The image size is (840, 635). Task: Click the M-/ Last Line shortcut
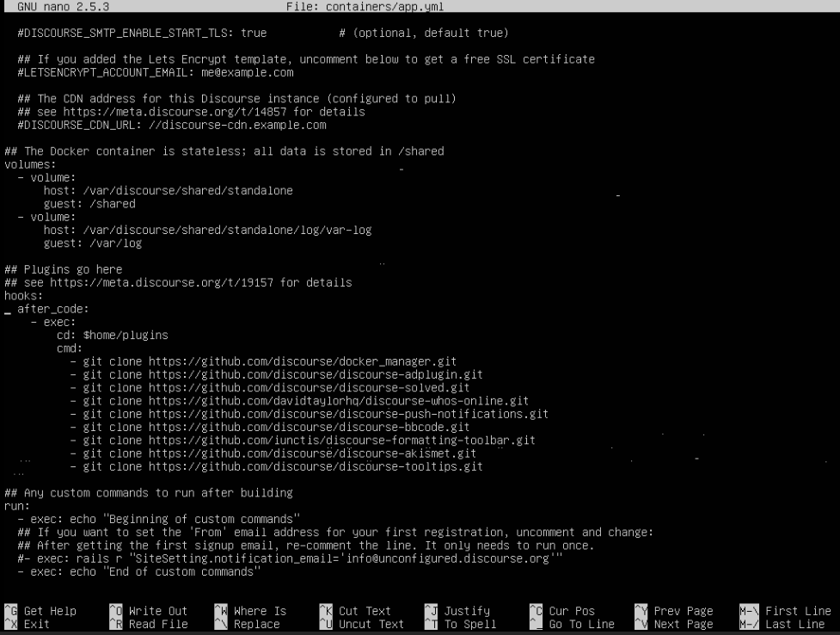(782, 625)
